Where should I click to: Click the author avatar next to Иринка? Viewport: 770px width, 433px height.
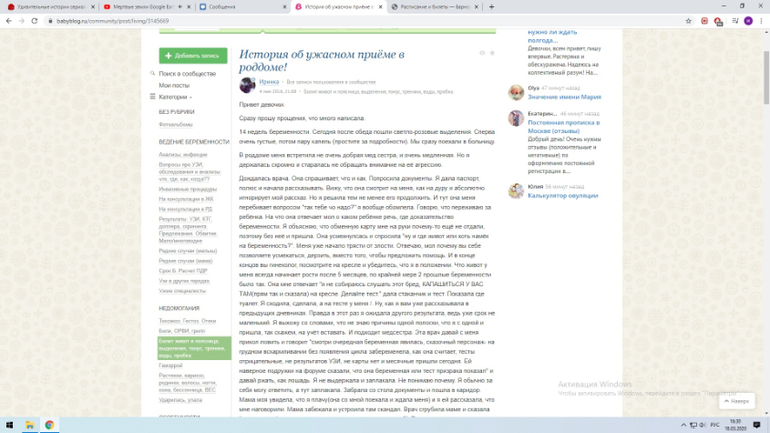click(x=247, y=85)
